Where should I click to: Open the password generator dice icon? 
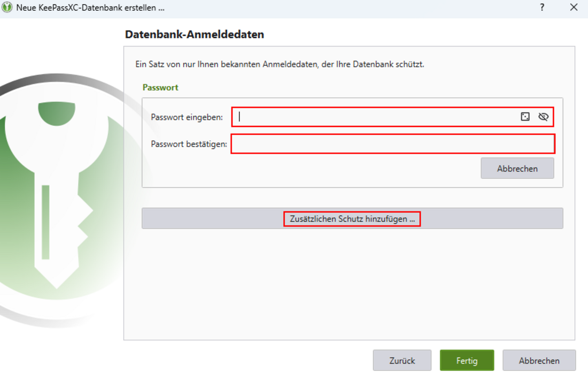click(x=525, y=117)
